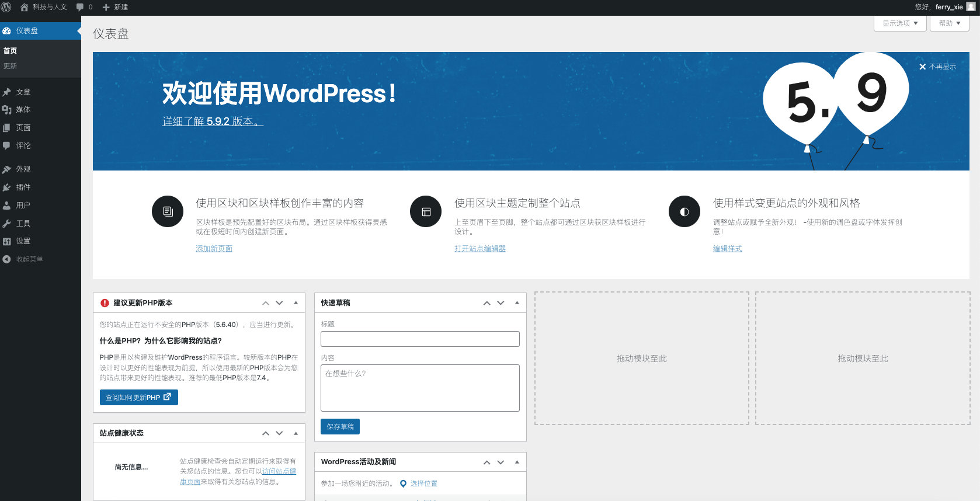Open the 插件 (Plugins) menu
This screenshot has width=980, height=501.
(x=23, y=187)
